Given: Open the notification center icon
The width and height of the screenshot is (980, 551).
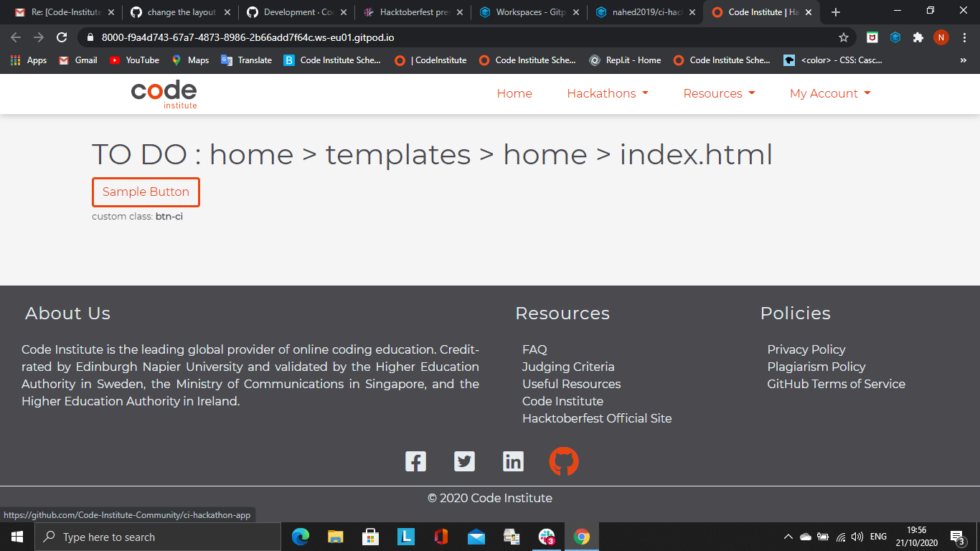Looking at the screenshot, I should tap(957, 537).
